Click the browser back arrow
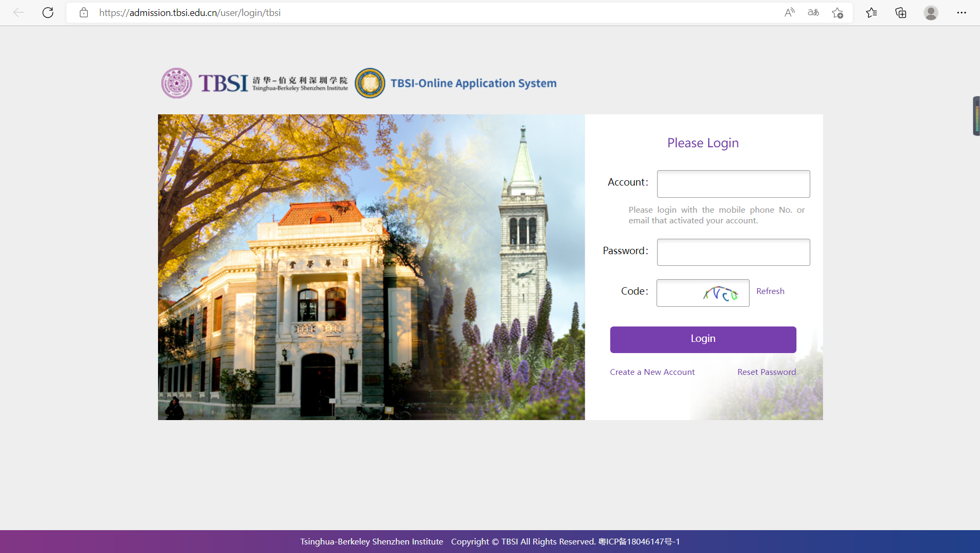This screenshot has height=553, width=980. click(x=19, y=13)
